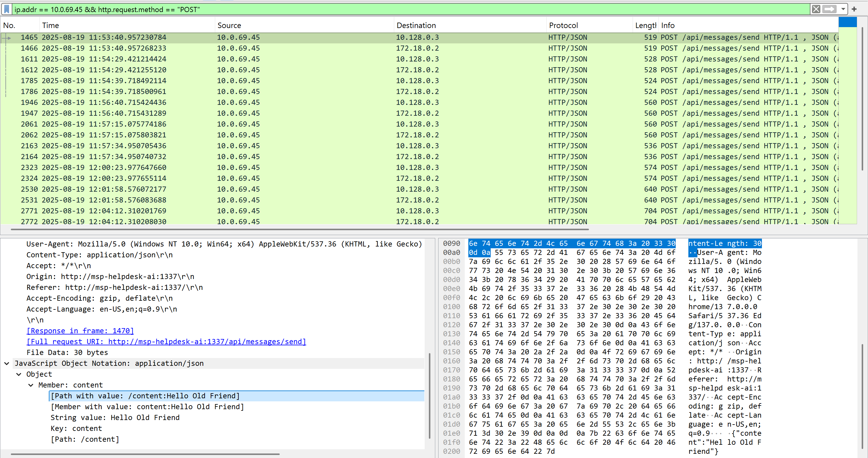Clear the display filter with X icon

[816, 9]
